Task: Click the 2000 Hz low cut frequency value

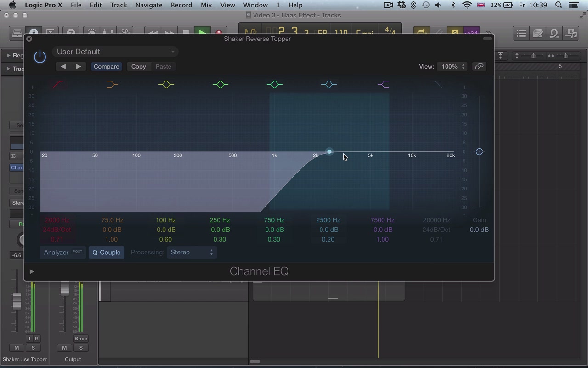Action: 57,220
